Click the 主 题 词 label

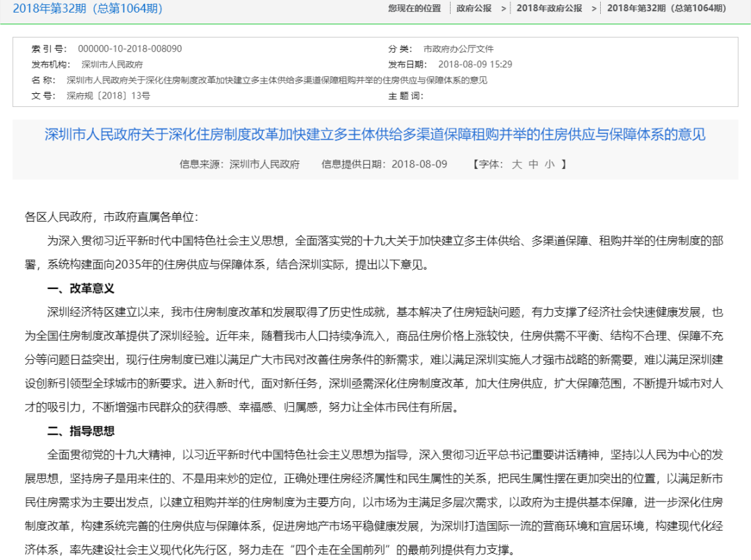pos(405,96)
